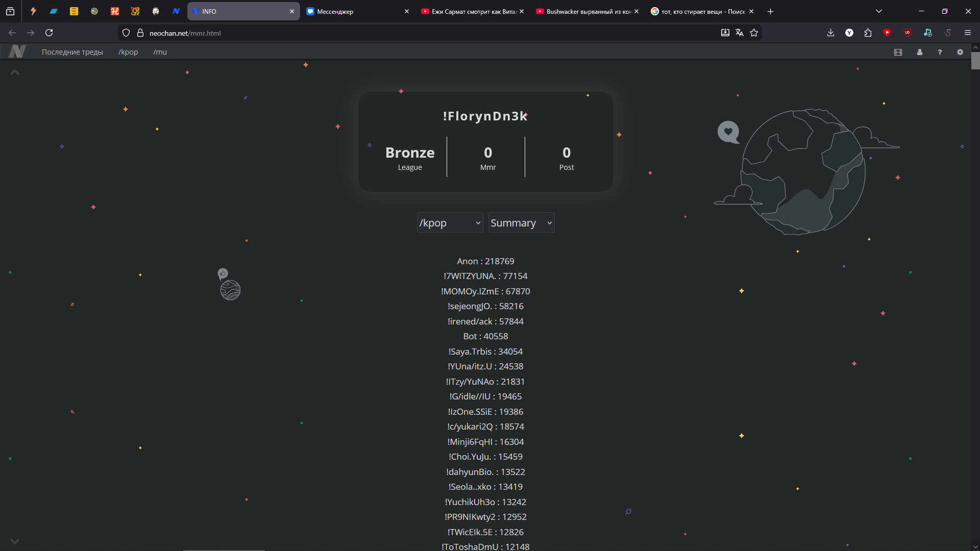Click the uBlock Origin extension icon
980x551 pixels.
908,33
